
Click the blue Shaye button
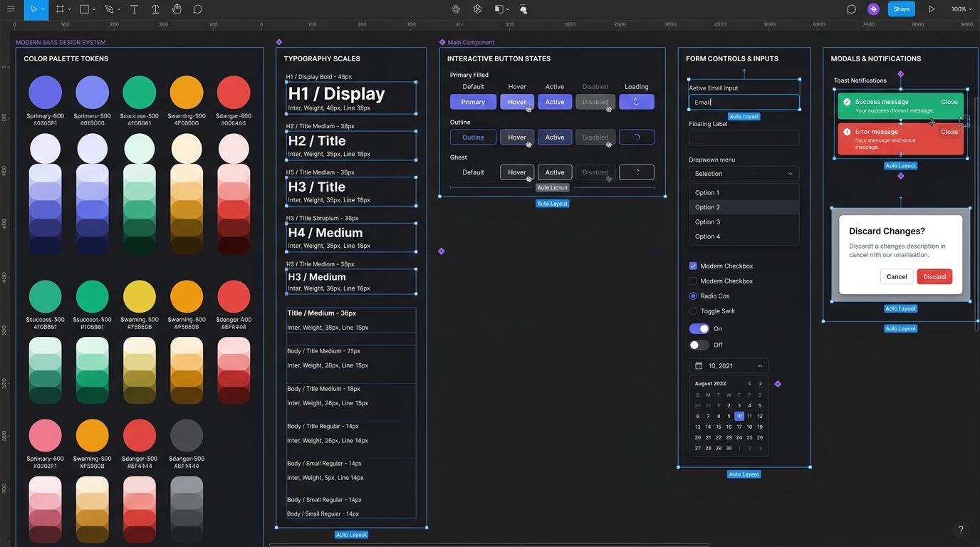(901, 9)
